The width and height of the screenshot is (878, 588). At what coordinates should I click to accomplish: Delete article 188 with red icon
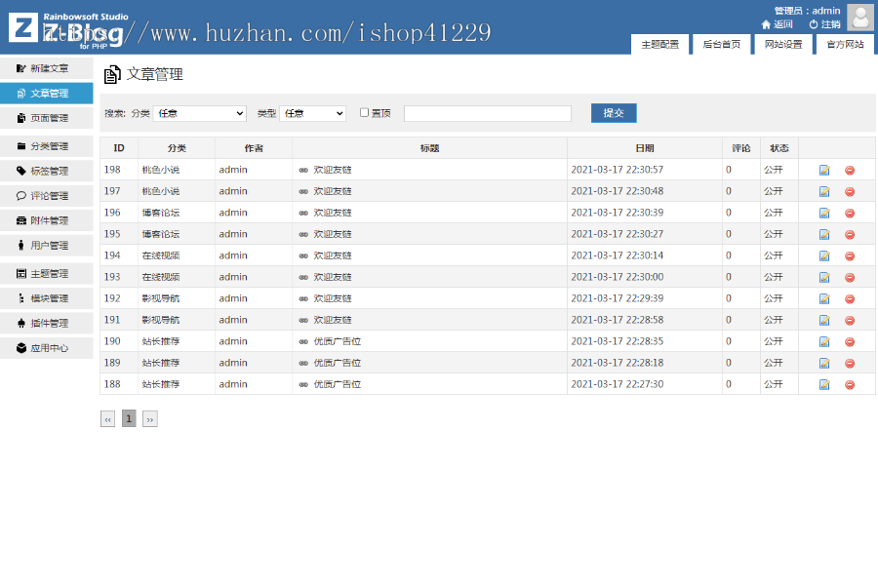(850, 384)
